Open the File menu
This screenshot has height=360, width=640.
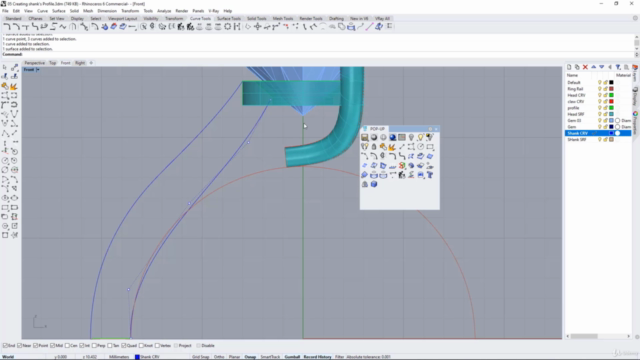point(5,11)
